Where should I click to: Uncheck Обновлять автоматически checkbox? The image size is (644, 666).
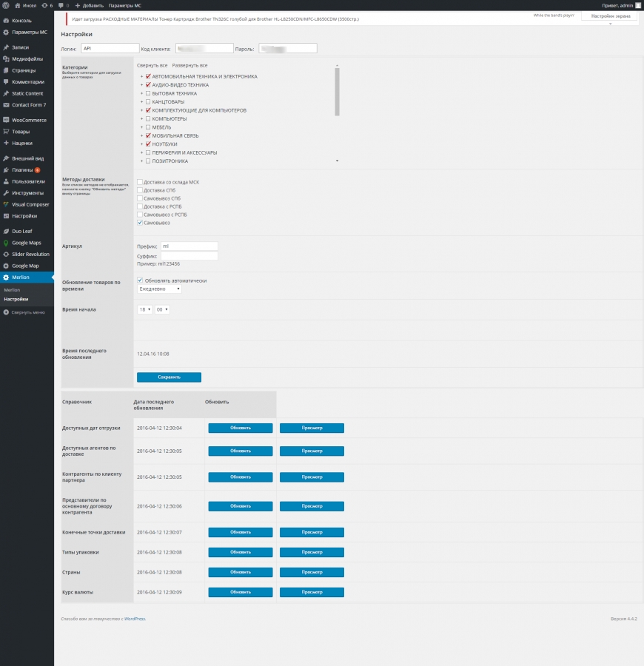pyautogui.click(x=140, y=280)
